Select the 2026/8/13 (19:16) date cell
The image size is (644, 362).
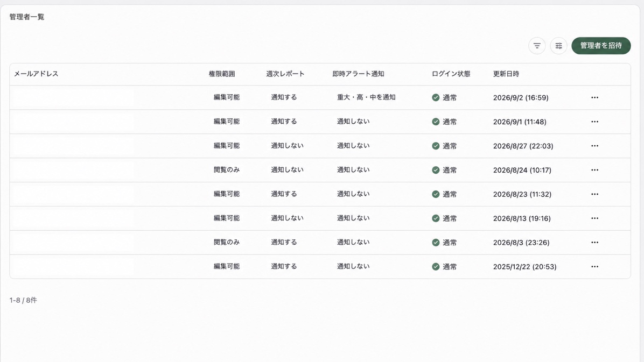point(522,218)
